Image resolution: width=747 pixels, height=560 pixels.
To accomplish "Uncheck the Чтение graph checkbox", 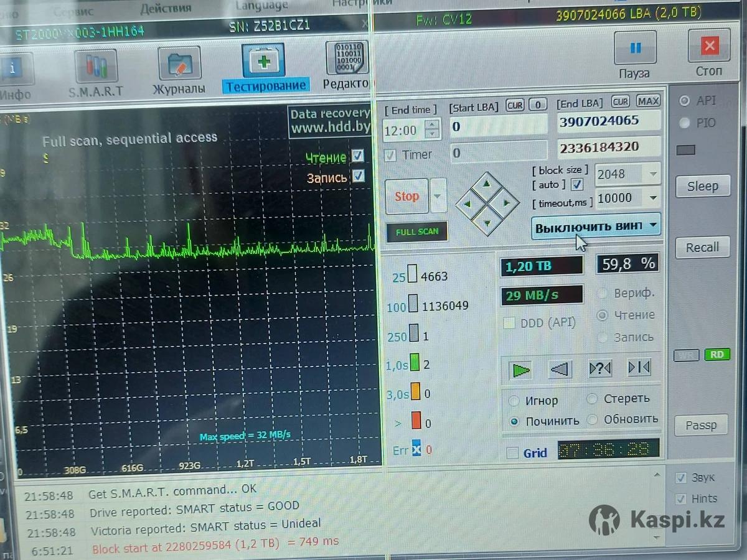I will 358,156.
